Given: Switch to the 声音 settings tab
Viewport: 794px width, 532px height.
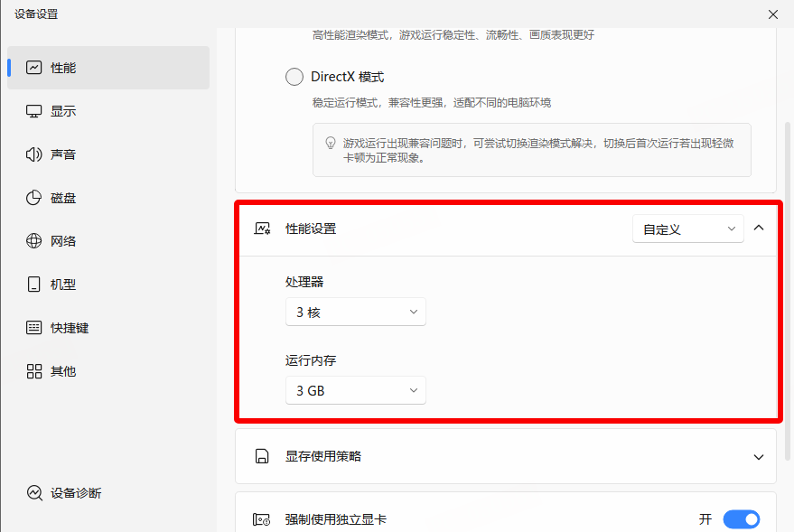Looking at the screenshot, I should click(x=63, y=154).
